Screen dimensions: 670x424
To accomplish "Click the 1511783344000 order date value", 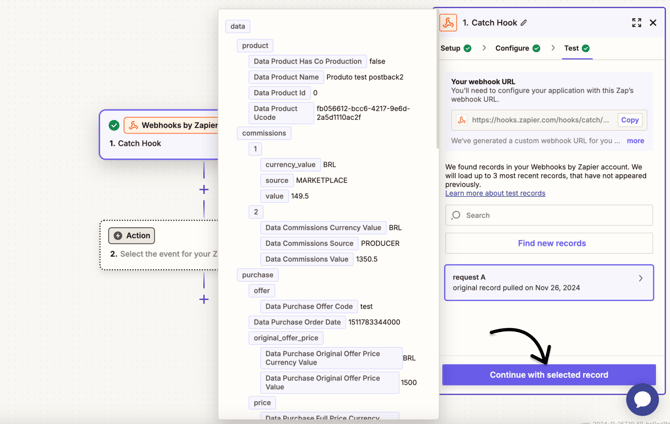I will (374, 322).
